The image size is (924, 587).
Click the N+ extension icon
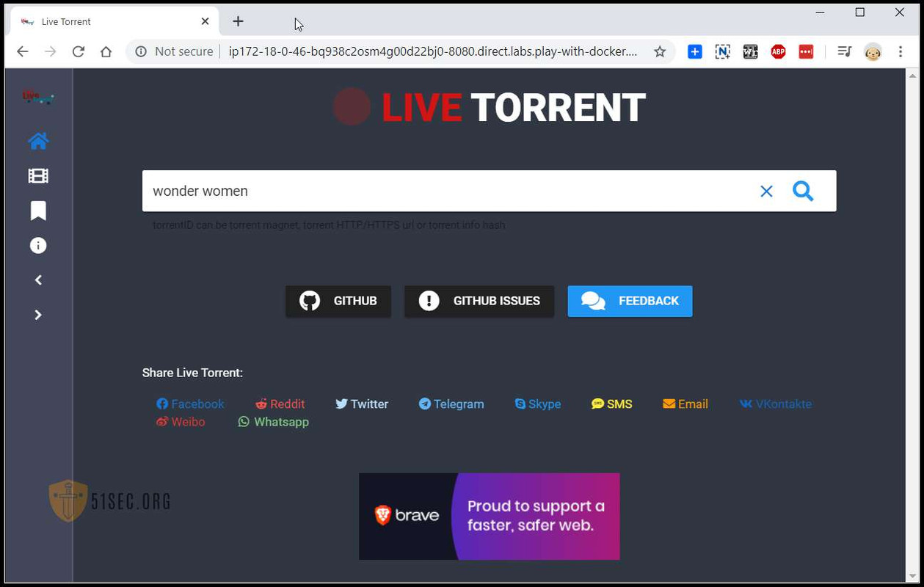tap(723, 51)
